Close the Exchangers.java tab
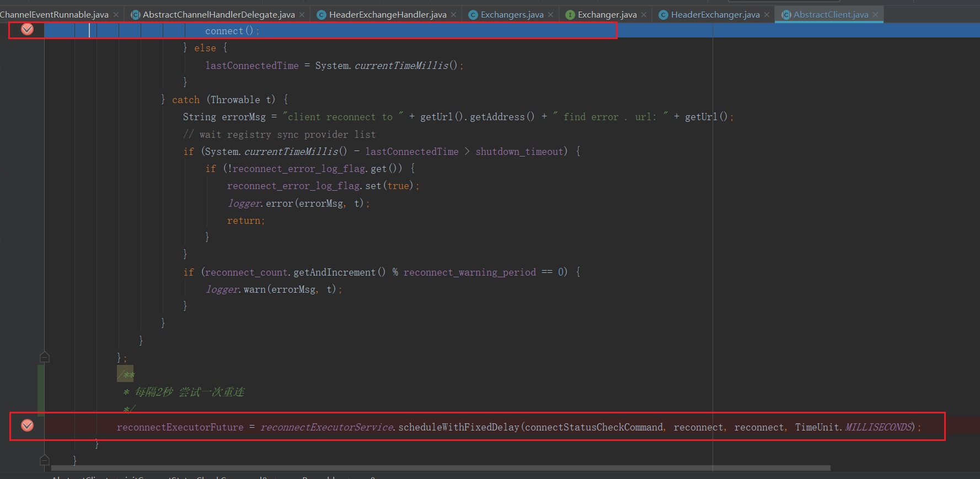This screenshot has height=479, width=980. coord(550,15)
